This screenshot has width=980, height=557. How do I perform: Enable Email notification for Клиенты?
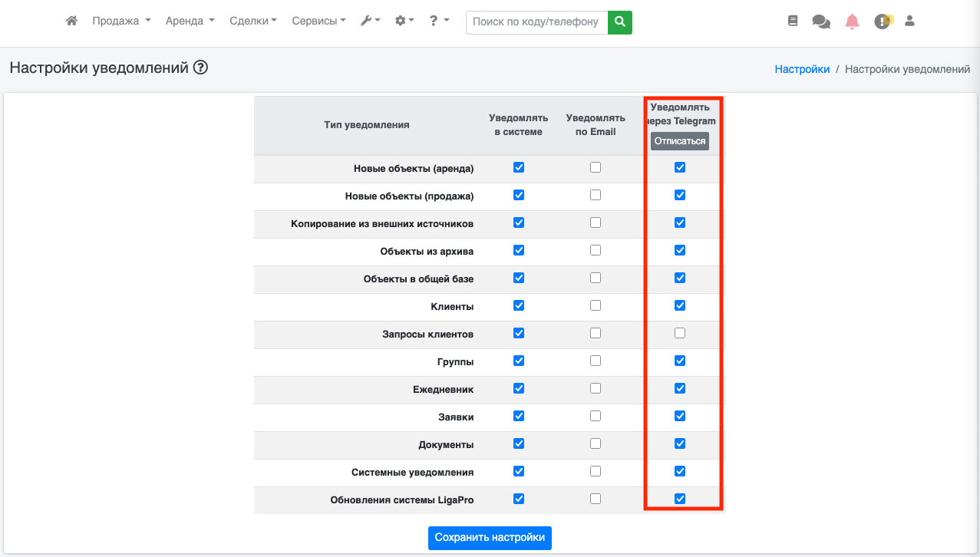[x=596, y=305]
